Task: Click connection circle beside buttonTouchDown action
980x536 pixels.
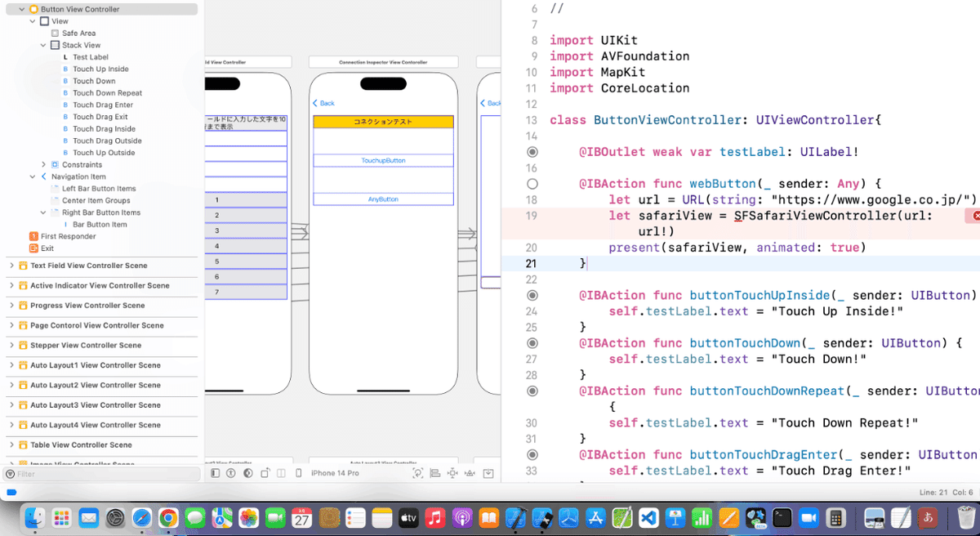Action: tap(532, 343)
